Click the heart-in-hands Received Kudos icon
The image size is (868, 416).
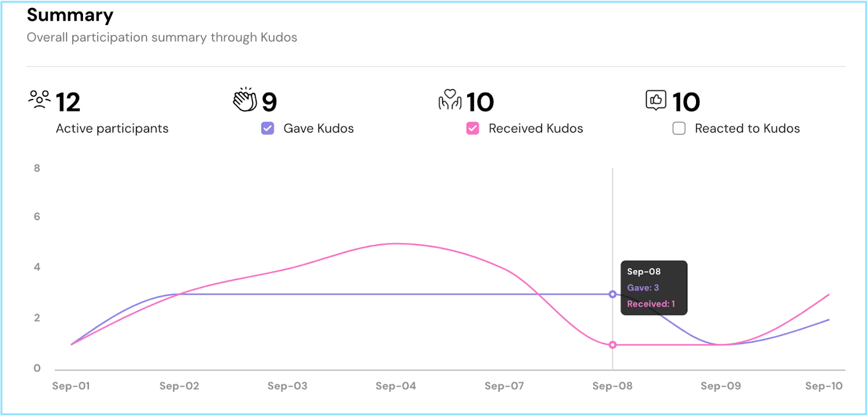(x=450, y=100)
